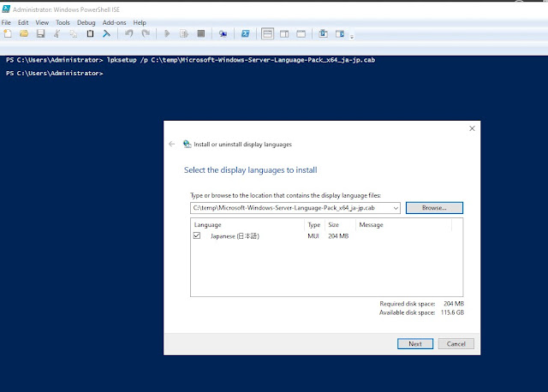Click the Redo arrow icon
Image resolution: width=548 pixels, height=392 pixels.
click(x=146, y=33)
